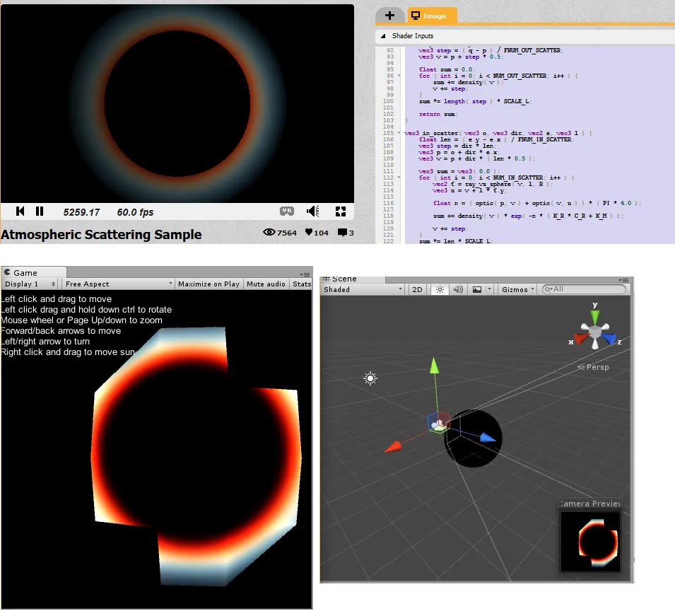Open the Free Aspect dropdown
This screenshot has height=616, width=675.
pos(118,284)
